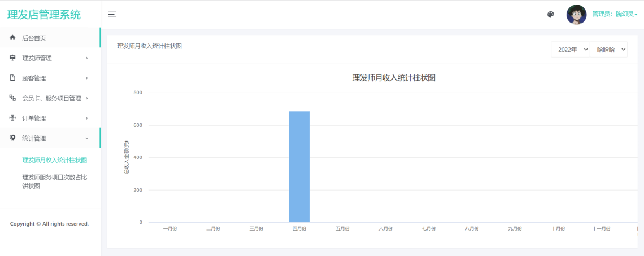Click the 八月份 axis label
This screenshot has height=256, width=644.
pos(472,229)
